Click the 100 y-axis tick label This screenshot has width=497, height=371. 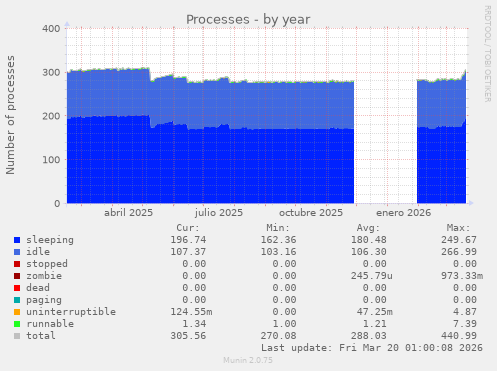tap(51, 160)
